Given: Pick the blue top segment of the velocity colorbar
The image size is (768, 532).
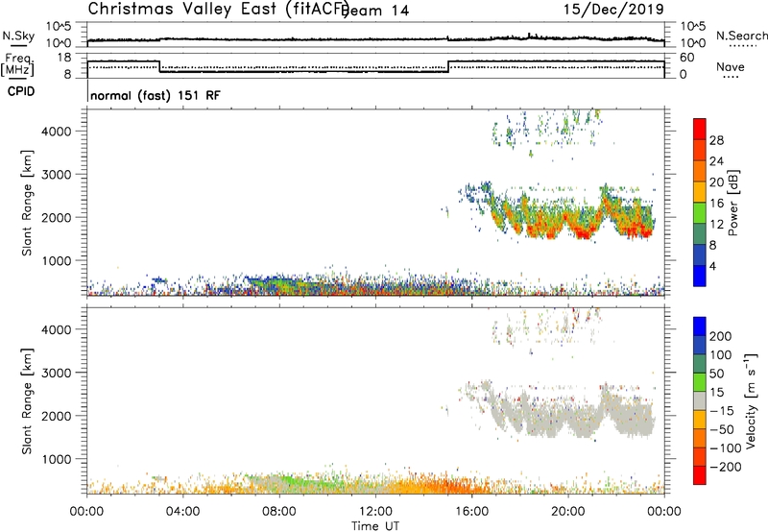Looking at the screenshot, I should pos(700,326).
